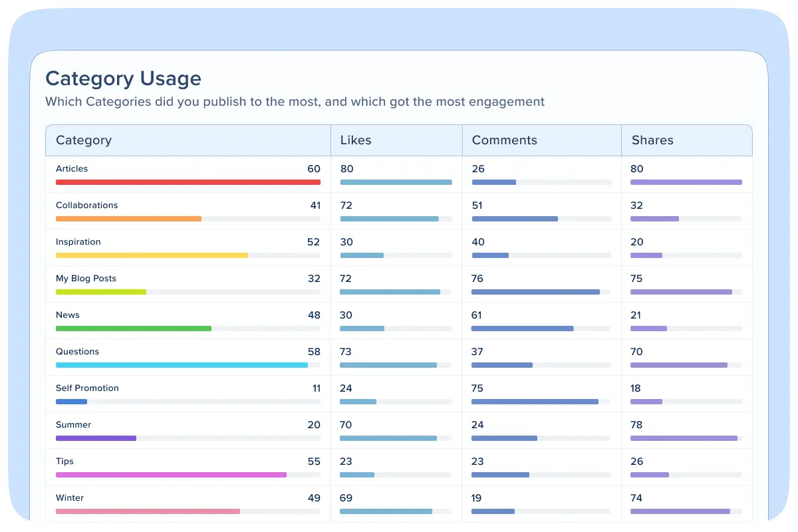
Task: Select the Shares column header
Action: [x=652, y=140]
